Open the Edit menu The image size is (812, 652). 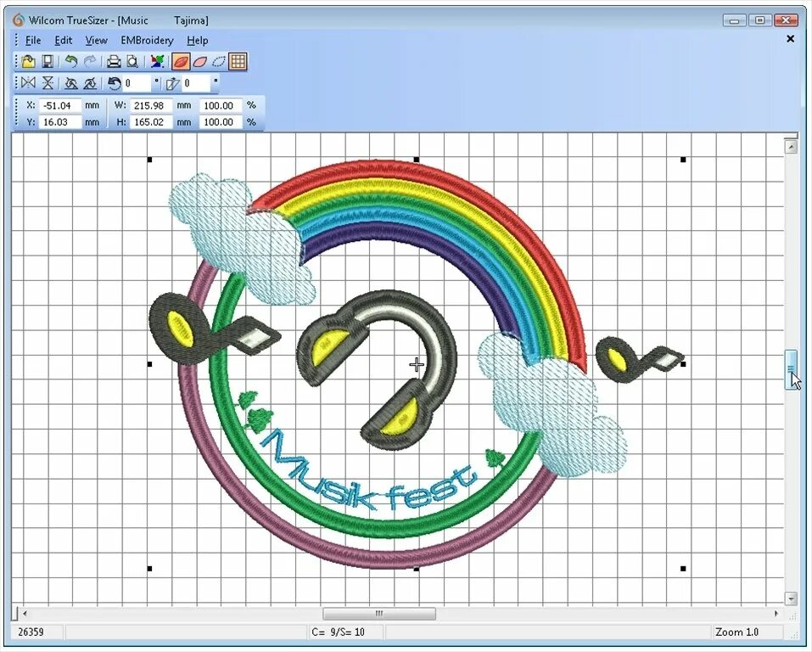[63, 41]
